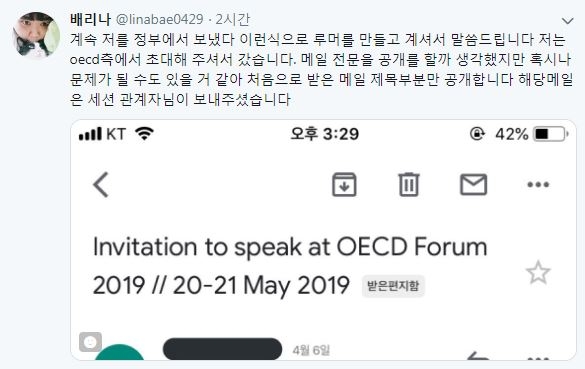Click the battery indicator in the status bar
The height and width of the screenshot is (369, 585).
(551, 134)
